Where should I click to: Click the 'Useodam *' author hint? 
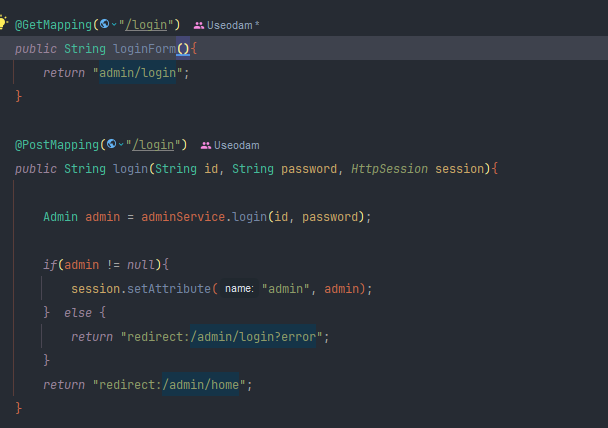click(233, 26)
